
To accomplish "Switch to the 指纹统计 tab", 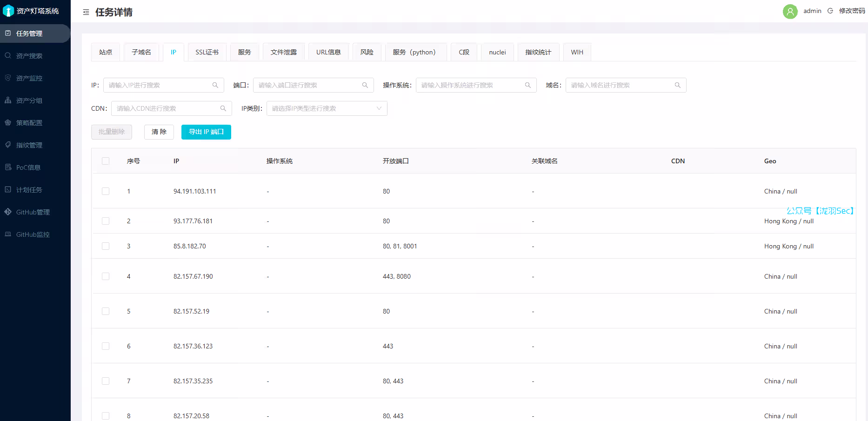I will point(538,52).
